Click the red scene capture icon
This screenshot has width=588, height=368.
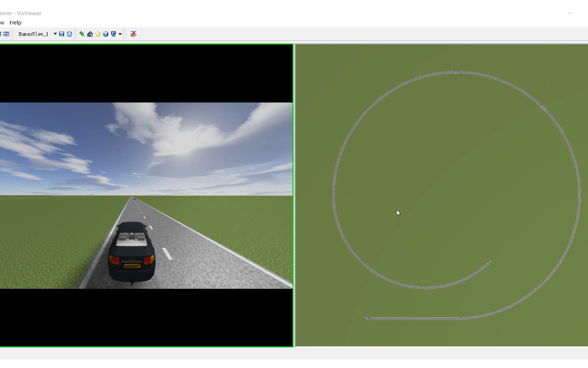tap(133, 34)
